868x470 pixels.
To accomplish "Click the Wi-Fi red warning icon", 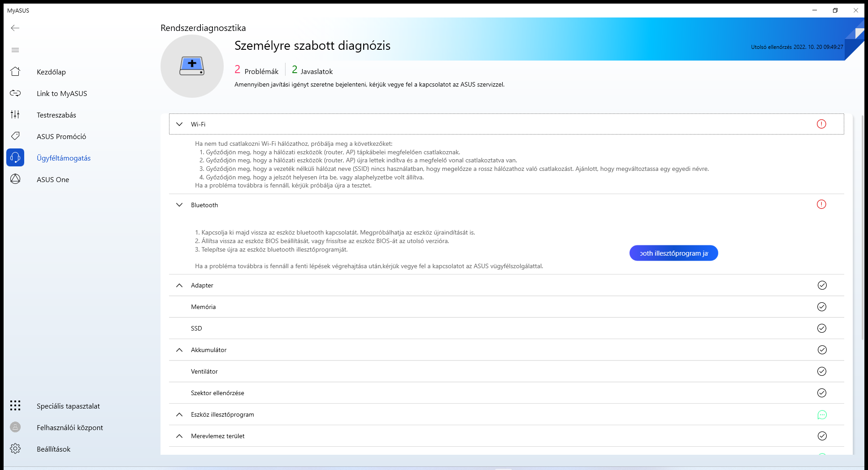I will click(821, 124).
